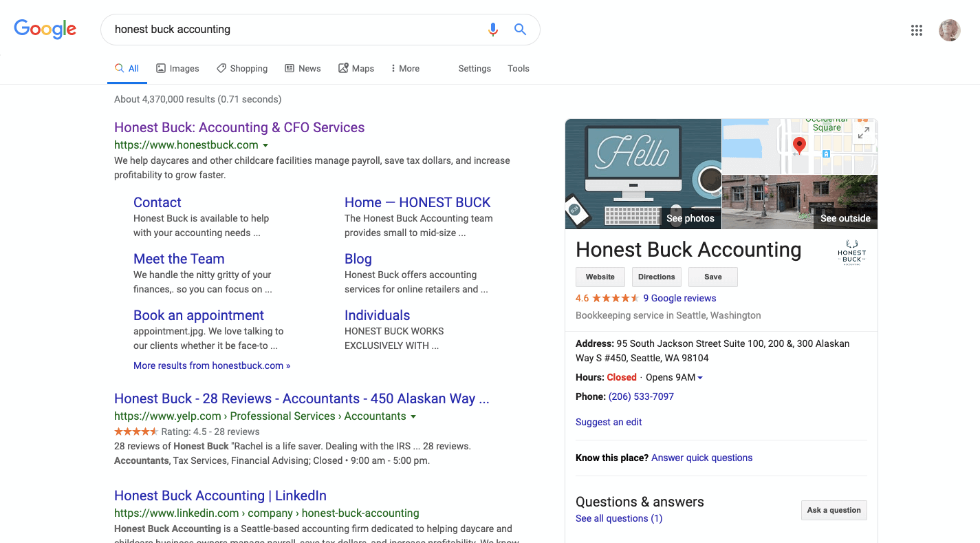Open search Settings

click(x=475, y=69)
